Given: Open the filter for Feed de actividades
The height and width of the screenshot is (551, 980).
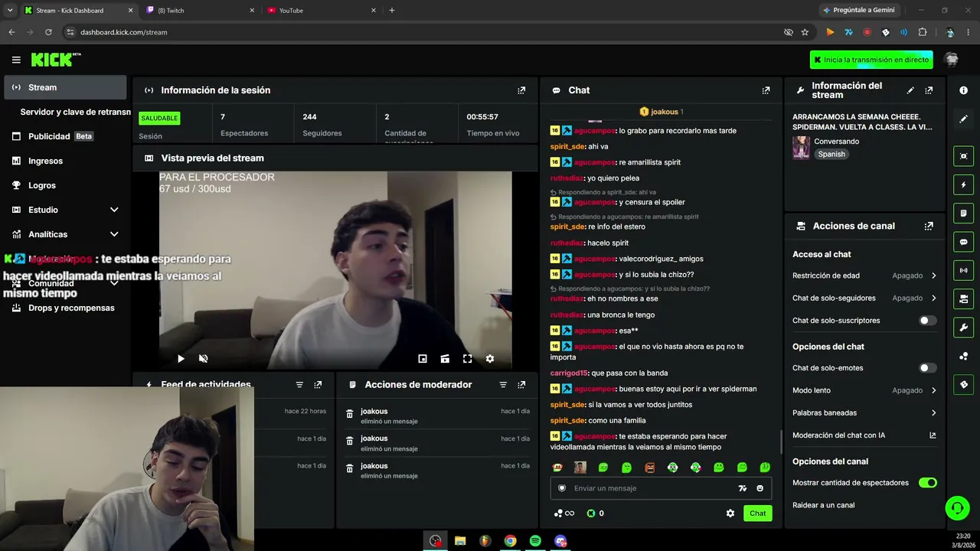Looking at the screenshot, I should pos(299,385).
